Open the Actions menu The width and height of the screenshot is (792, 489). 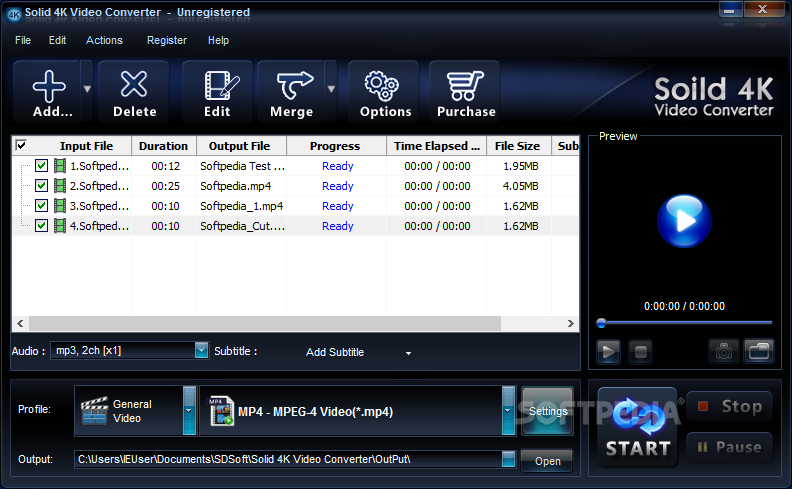[x=104, y=40]
